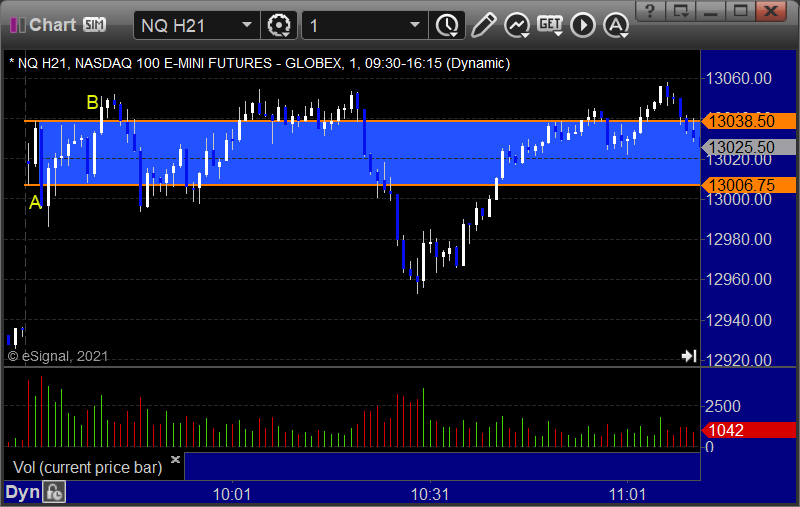The width and height of the screenshot is (800, 507).
Task: Open the studies indicator chart icon
Action: pos(517,26)
